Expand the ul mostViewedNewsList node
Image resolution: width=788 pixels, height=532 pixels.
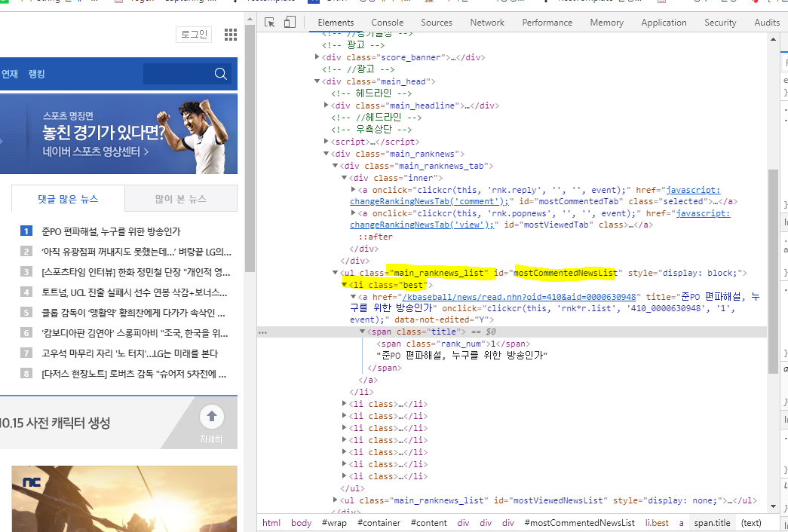pyautogui.click(x=336, y=500)
